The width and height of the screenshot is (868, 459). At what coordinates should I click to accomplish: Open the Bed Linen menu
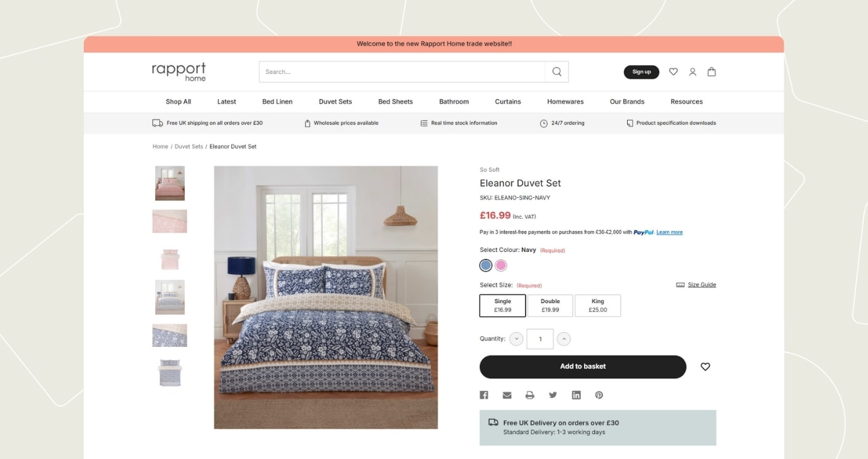(277, 102)
